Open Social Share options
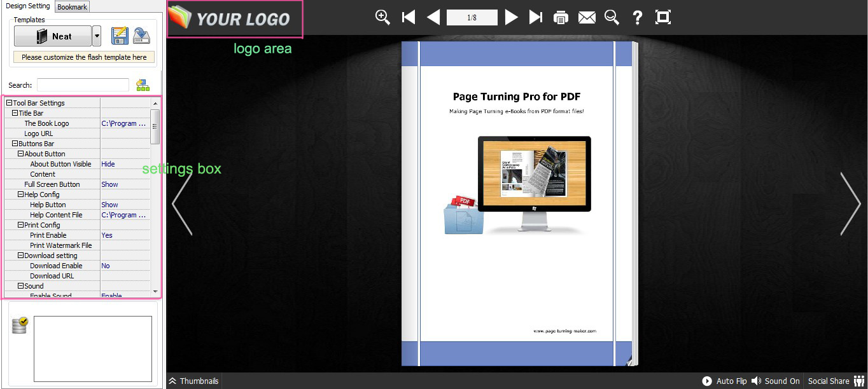 coord(835,381)
